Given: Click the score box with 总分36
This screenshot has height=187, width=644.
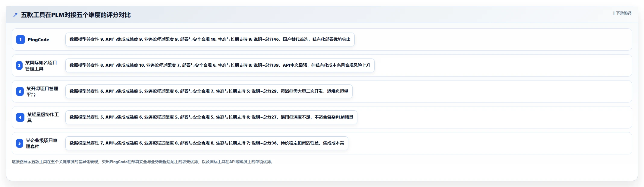Looking at the screenshot, I should coord(207,143).
